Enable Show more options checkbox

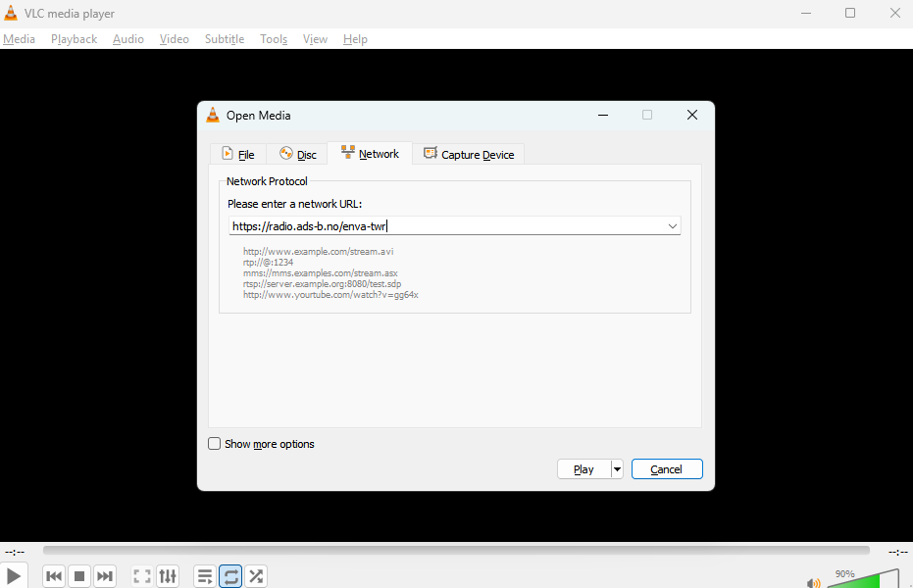(215, 444)
